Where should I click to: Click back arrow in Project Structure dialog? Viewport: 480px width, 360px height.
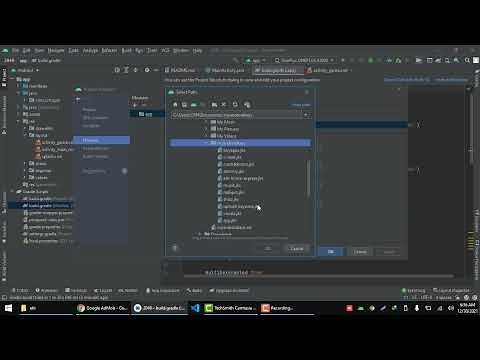78,100
